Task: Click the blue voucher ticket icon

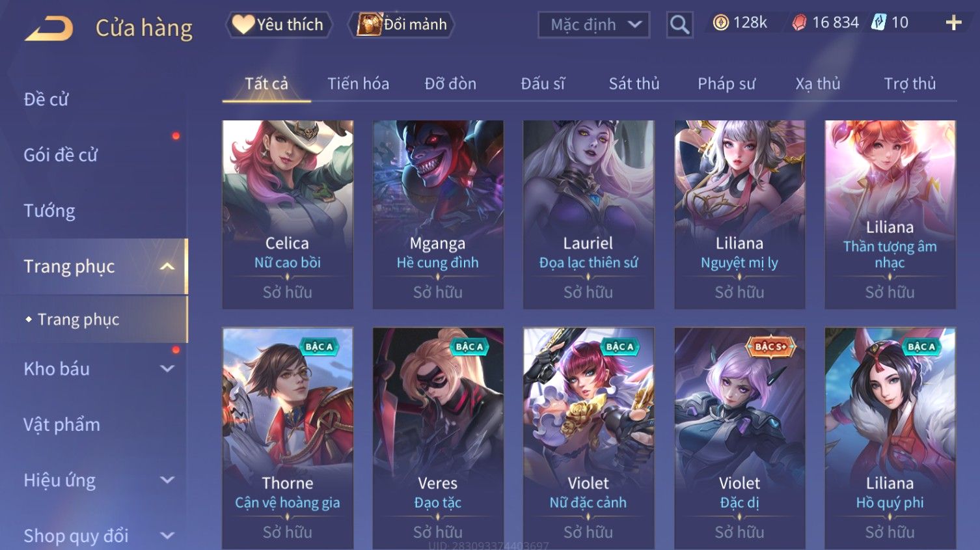Action: click(x=878, y=23)
